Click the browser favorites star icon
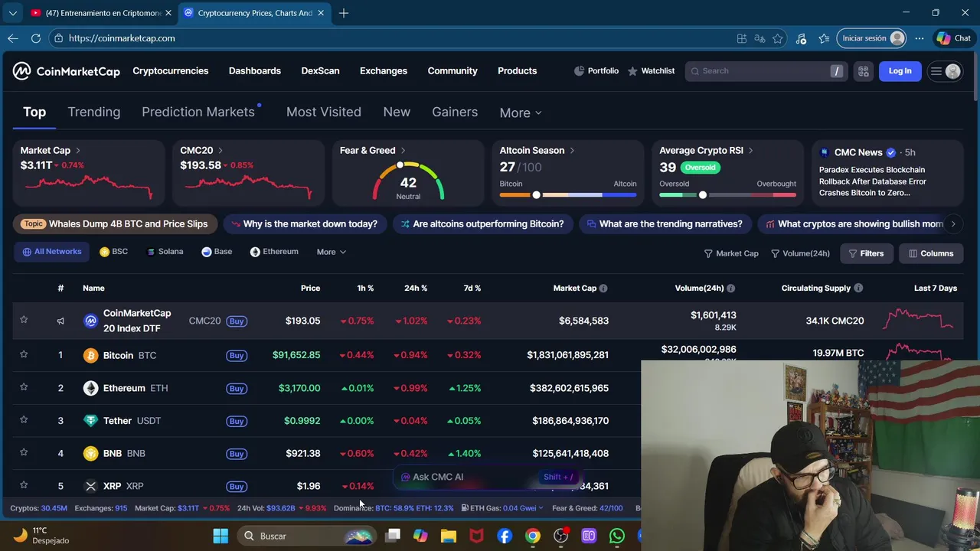Image resolution: width=980 pixels, height=551 pixels. point(778,38)
